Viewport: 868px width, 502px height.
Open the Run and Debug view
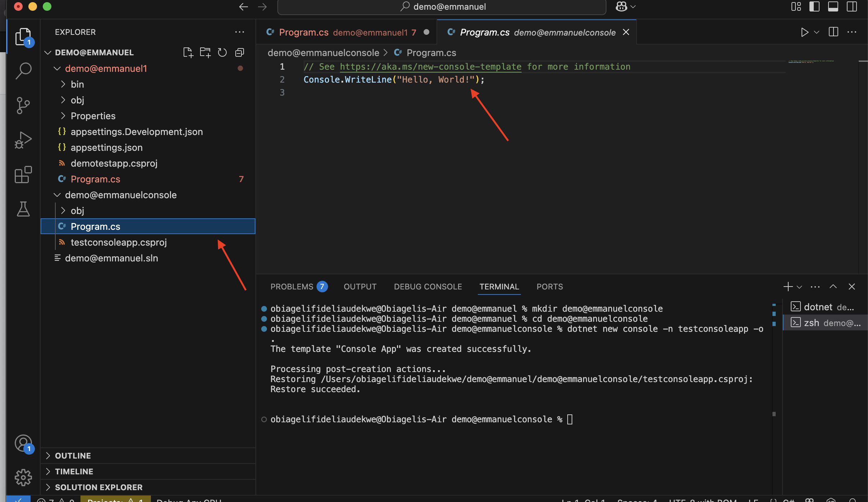pos(23,140)
